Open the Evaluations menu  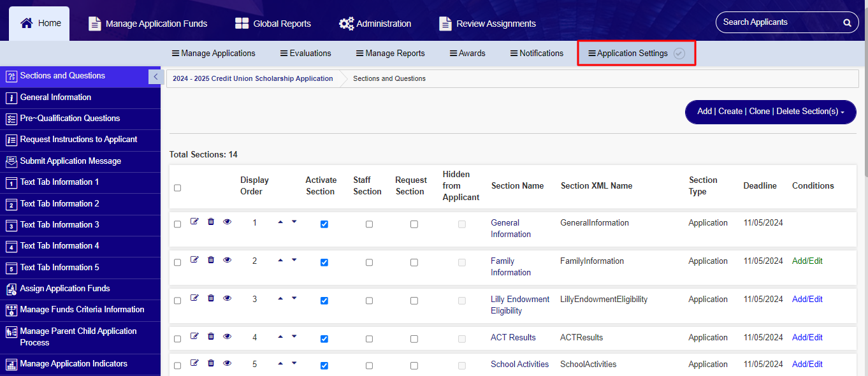click(x=306, y=54)
